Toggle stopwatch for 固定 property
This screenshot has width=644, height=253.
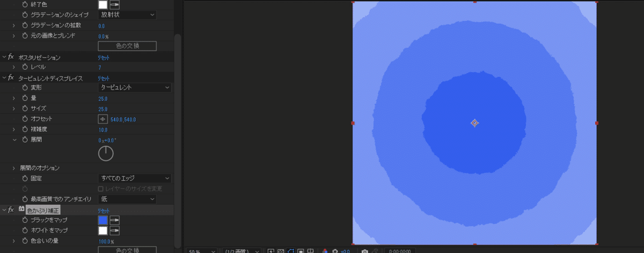coord(25,178)
